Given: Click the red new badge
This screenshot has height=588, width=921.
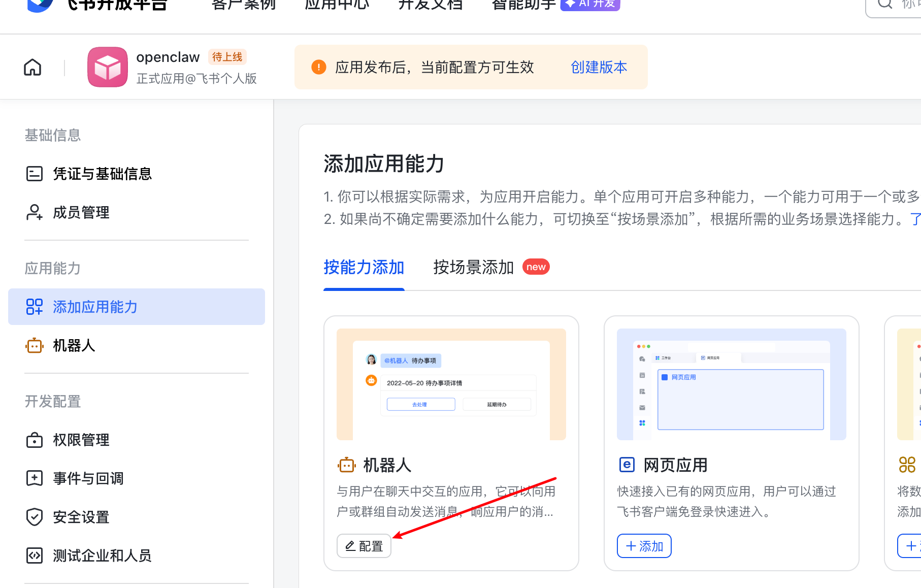Looking at the screenshot, I should (x=536, y=267).
